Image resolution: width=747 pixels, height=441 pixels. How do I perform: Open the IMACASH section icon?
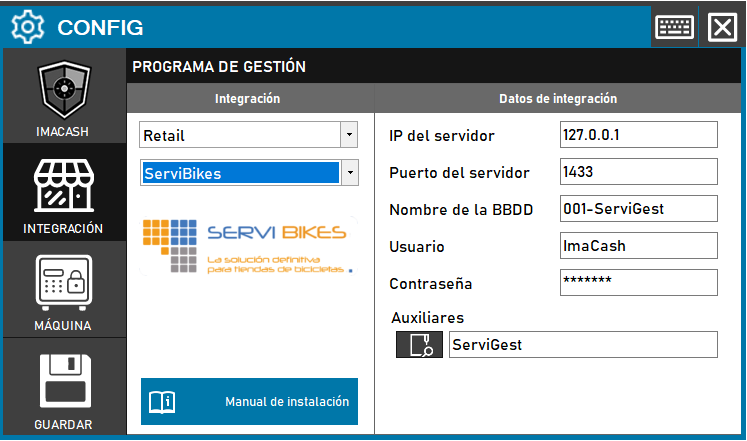click(x=64, y=93)
